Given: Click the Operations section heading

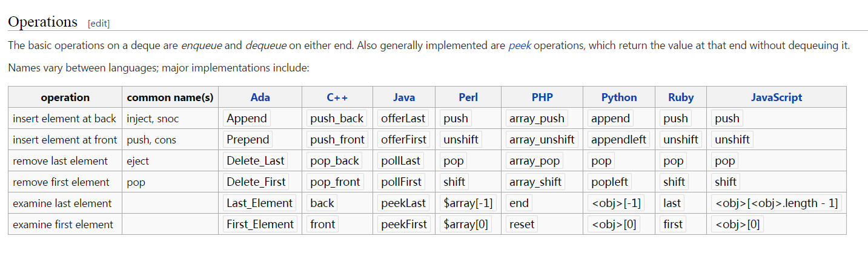Looking at the screenshot, I should click(43, 22).
